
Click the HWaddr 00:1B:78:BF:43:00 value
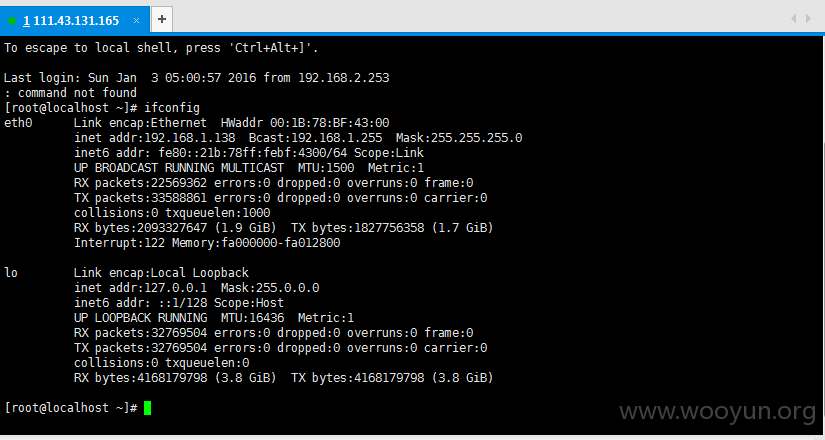pos(305,123)
